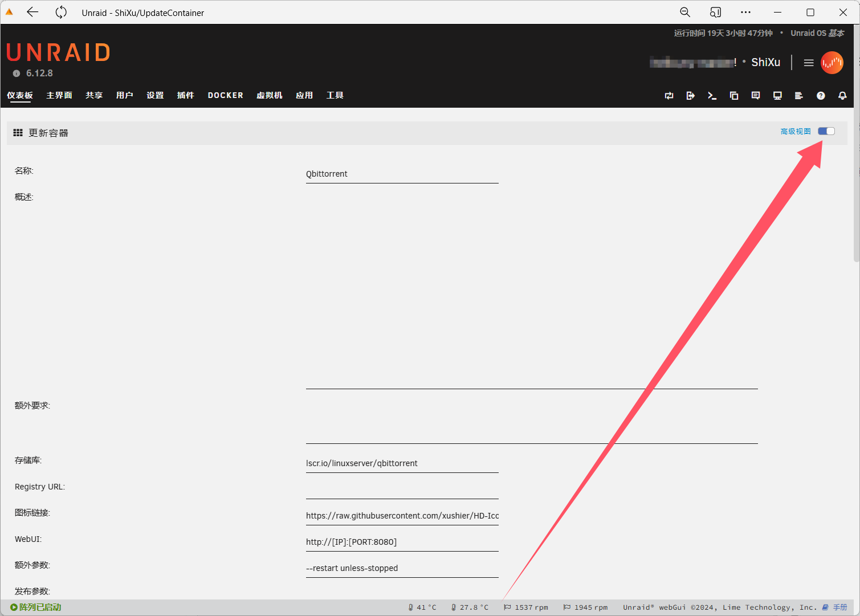Click the 存储库 repository input field

click(402, 463)
